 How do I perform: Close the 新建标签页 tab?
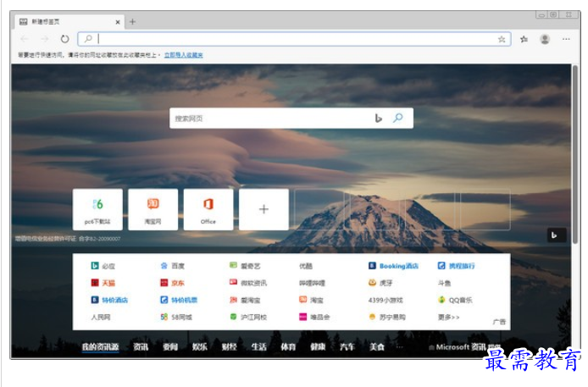[x=118, y=22]
